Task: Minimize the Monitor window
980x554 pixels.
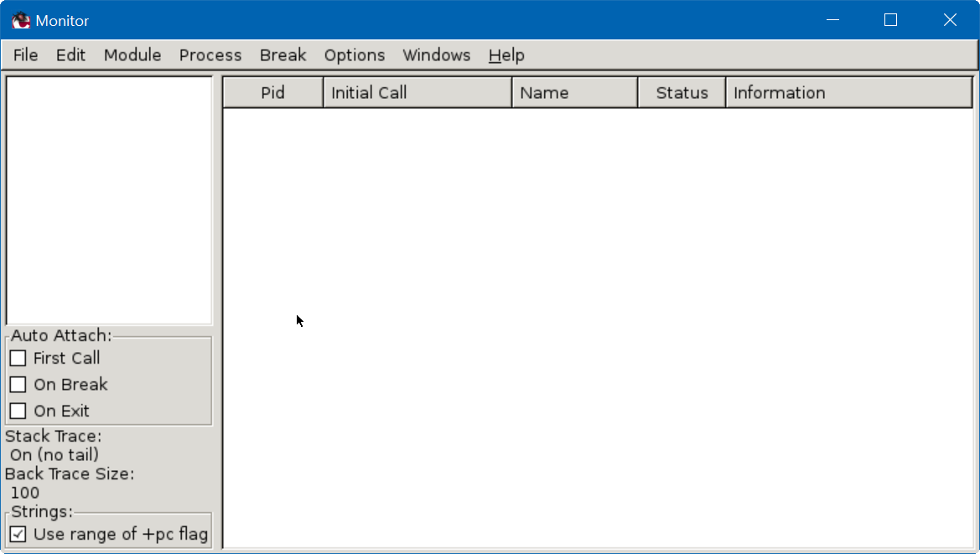Action: click(x=832, y=20)
